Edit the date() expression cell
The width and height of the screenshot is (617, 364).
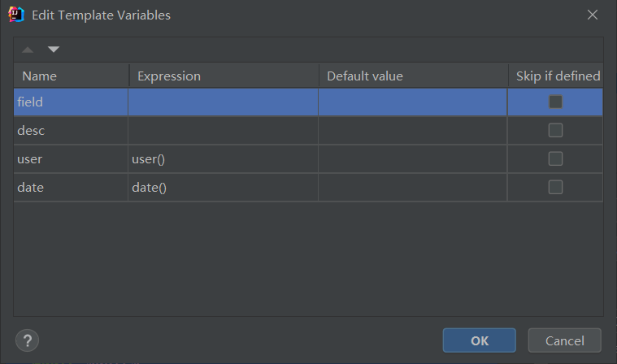(223, 188)
